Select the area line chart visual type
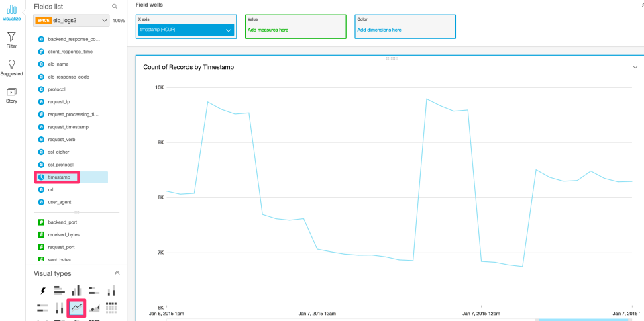Screen dimensions: 644x321 [94, 308]
